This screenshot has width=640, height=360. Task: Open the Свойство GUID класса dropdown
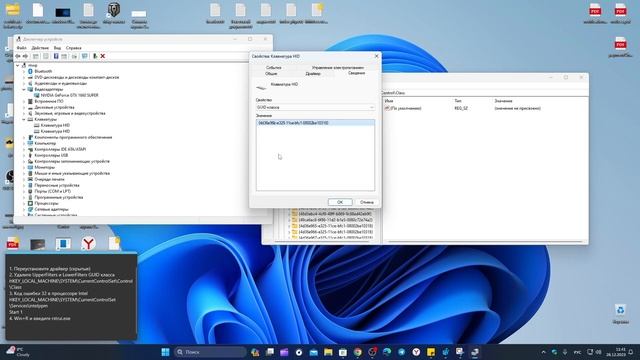pyautogui.click(x=315, y=107)
